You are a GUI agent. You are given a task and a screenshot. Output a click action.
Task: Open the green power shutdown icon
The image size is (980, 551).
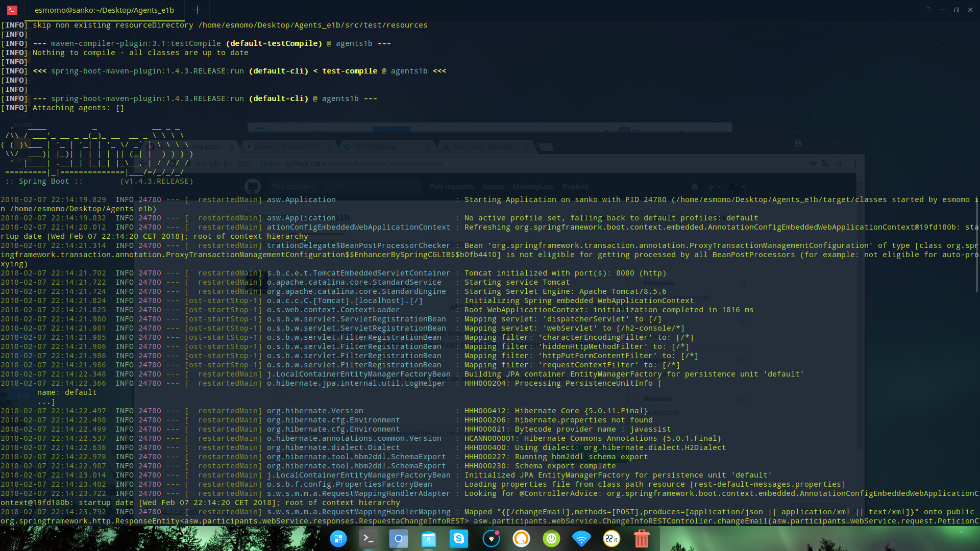551,538
